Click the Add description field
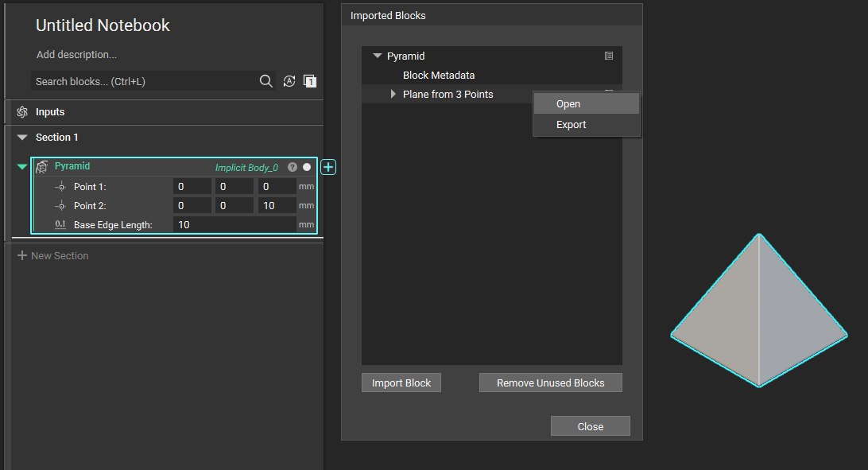The height and width of the screenshot is (470, 868). click(x=76, y=54)
